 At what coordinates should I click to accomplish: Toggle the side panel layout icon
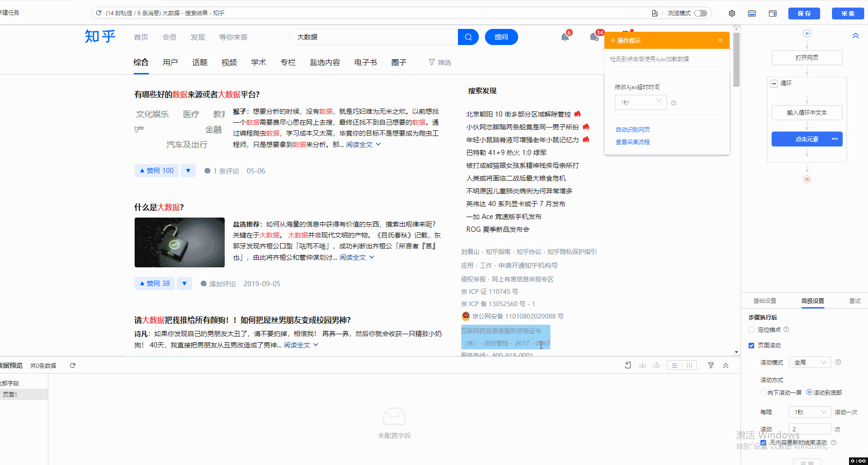coord(773,13)
